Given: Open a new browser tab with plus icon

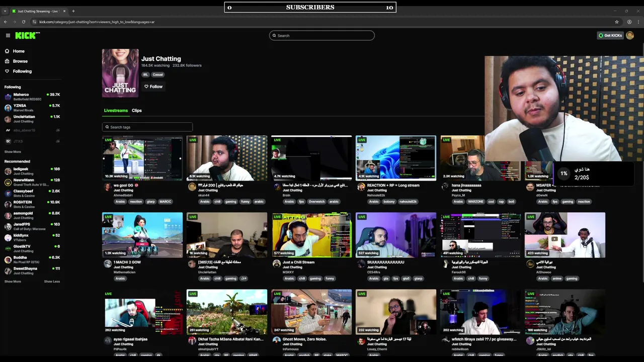Looking at the screenshot, I should 73,11.
